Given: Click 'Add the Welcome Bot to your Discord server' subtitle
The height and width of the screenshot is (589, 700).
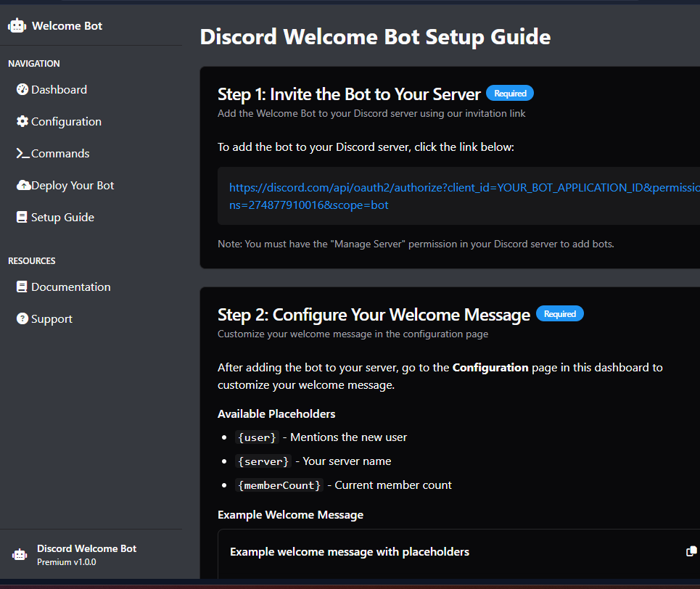Looking at the screenshot, I should tap(371, 113).
